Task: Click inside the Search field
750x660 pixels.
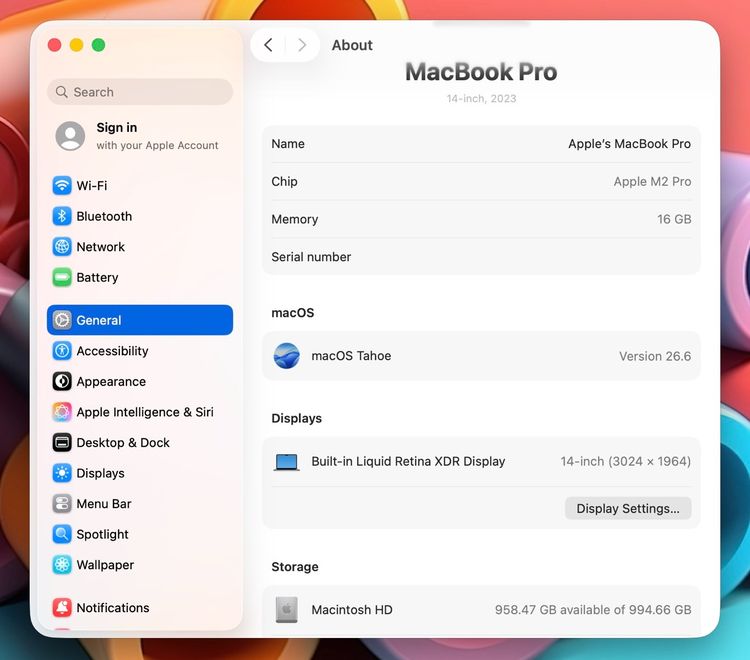Action: pos(140,92)
